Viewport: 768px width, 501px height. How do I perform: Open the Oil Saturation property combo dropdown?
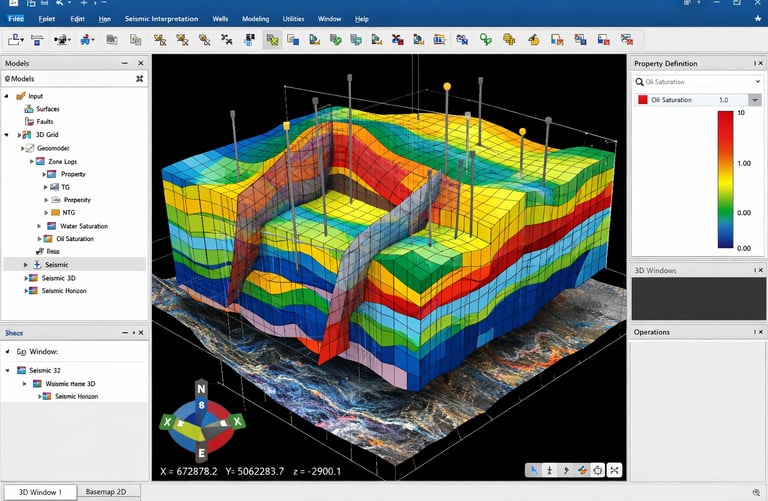point(755,100)
